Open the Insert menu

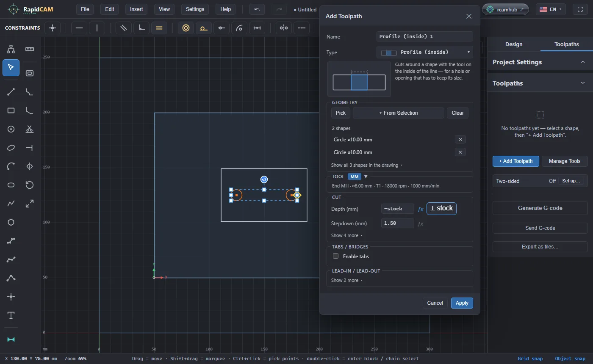coord(136,9)
